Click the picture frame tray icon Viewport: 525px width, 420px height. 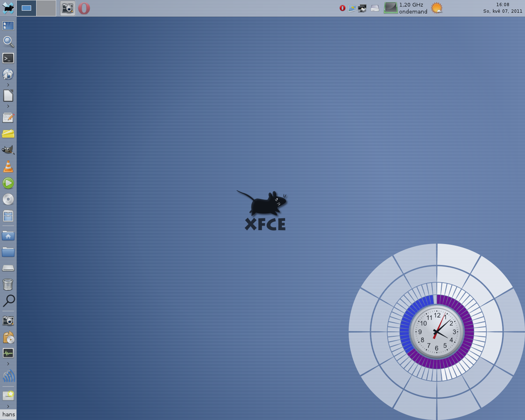[x=352, y=8]
